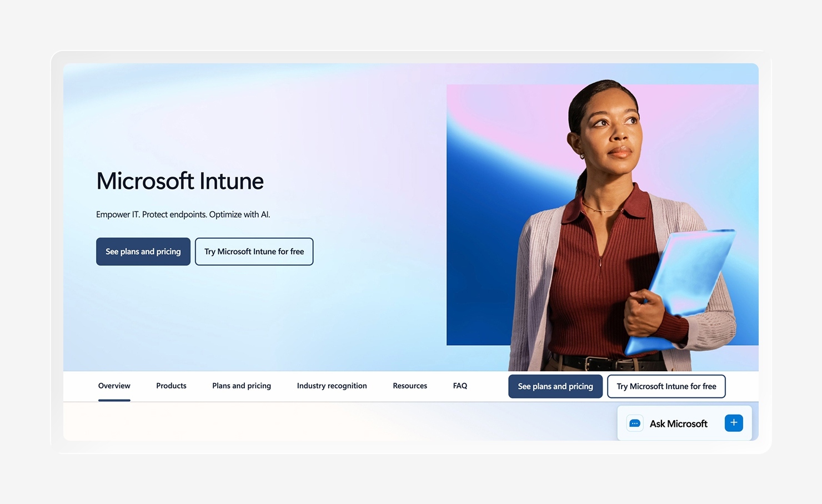Image resolution: width=822 pixels, height=504 pixels.
Task: Click hero Try Microsoft Intune for free button
Action: click(x=254, y=251)
